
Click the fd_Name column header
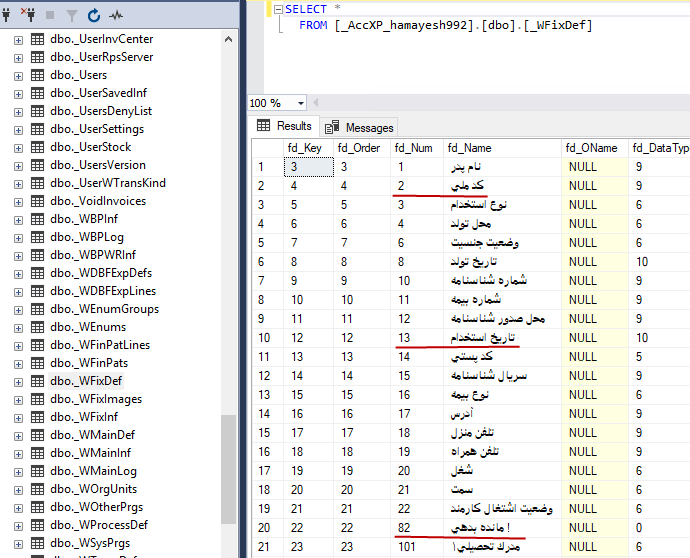click(x=469, y=148)
